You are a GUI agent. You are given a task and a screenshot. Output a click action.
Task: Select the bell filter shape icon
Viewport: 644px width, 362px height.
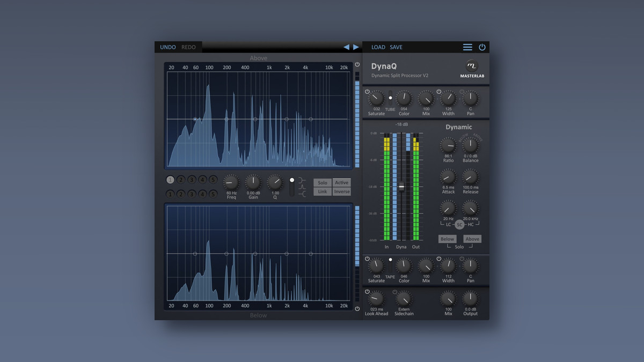[x=303, y=187]
